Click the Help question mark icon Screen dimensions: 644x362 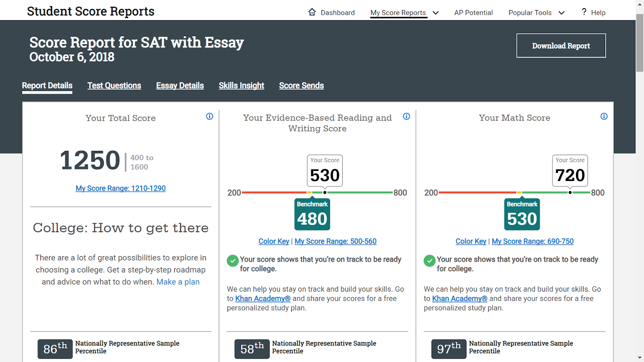tap(584, 12)
